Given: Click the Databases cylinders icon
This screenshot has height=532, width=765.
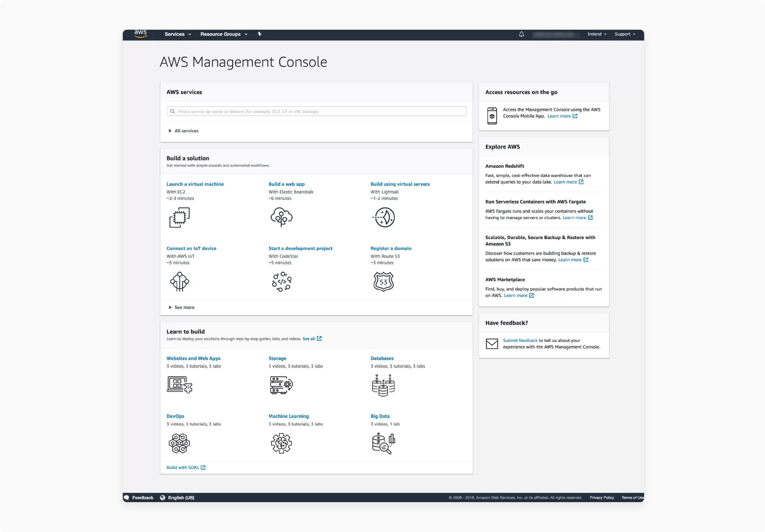Looking at the screenshot, I should tap(384, 385).
